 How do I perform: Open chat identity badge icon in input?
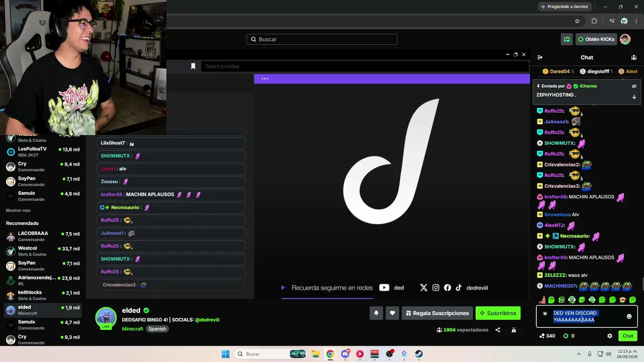coord(545,313)
